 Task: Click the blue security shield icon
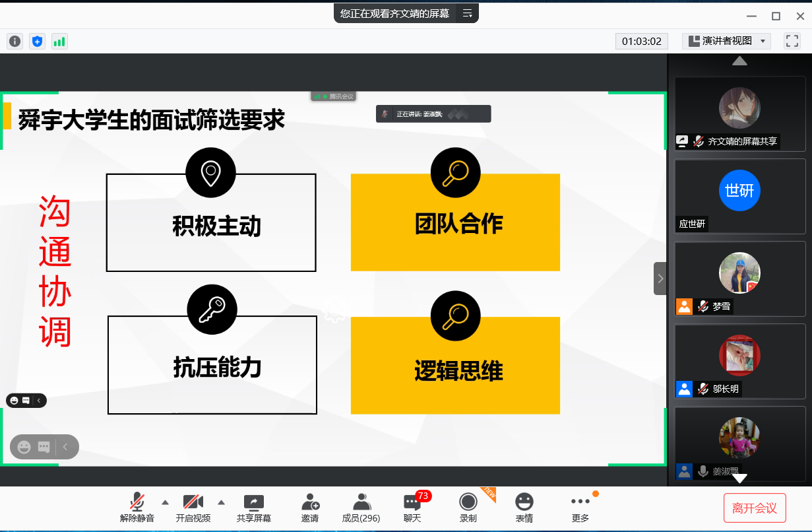pyautogui.click(x=37, y=42)
